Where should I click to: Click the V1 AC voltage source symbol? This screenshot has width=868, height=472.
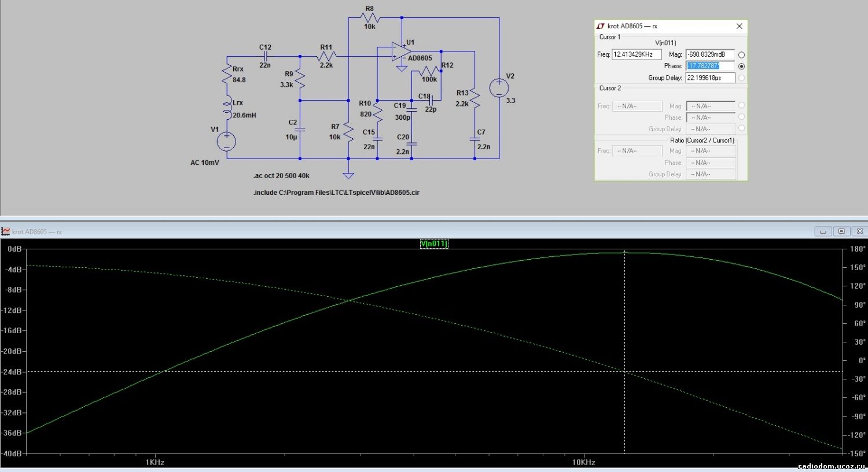coord(226,141)
